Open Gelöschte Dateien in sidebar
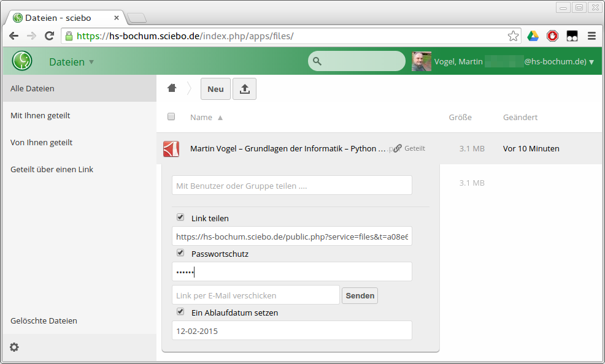Image resolution: width=605 pixels, height=364 pixels. [44, 320]
